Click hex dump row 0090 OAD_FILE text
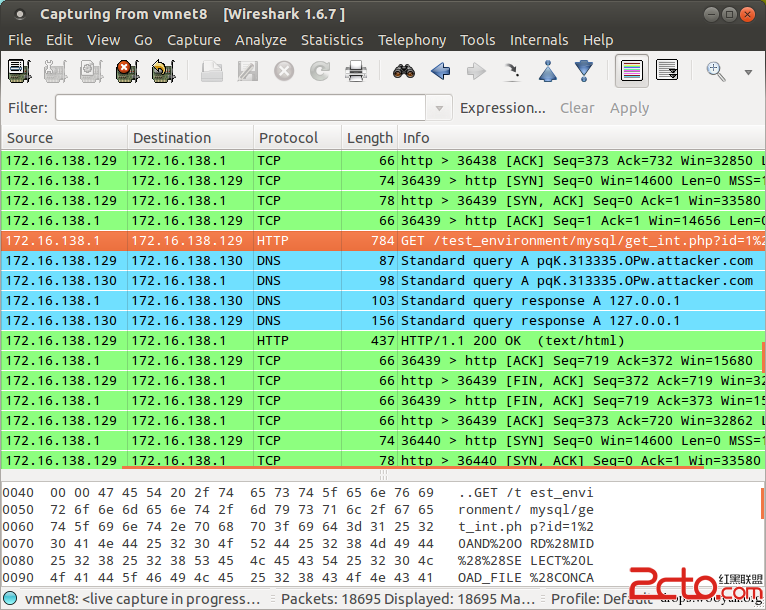This screenshot has height=610, width=766. tap(489, 578)
